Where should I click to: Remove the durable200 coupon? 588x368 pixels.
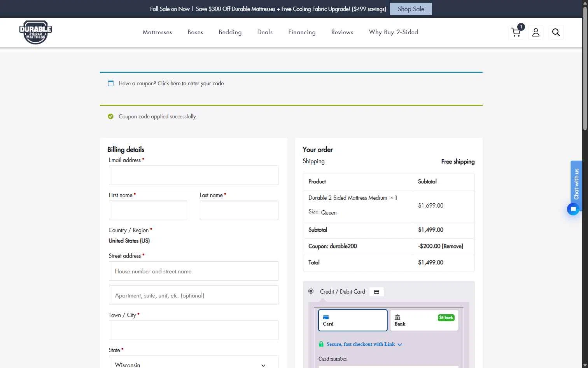452,246
